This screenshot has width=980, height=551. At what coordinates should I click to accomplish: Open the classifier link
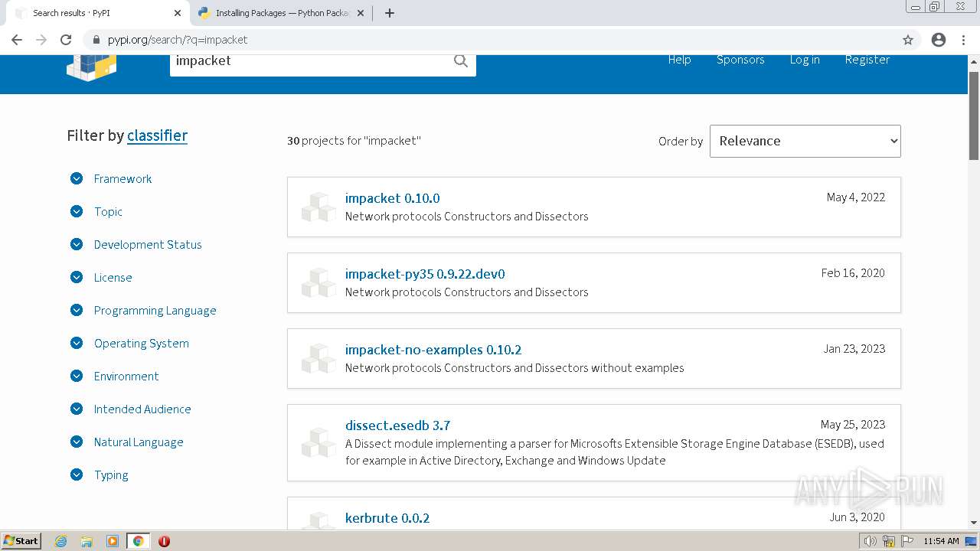pyautogui.click(x=157, y=135)
